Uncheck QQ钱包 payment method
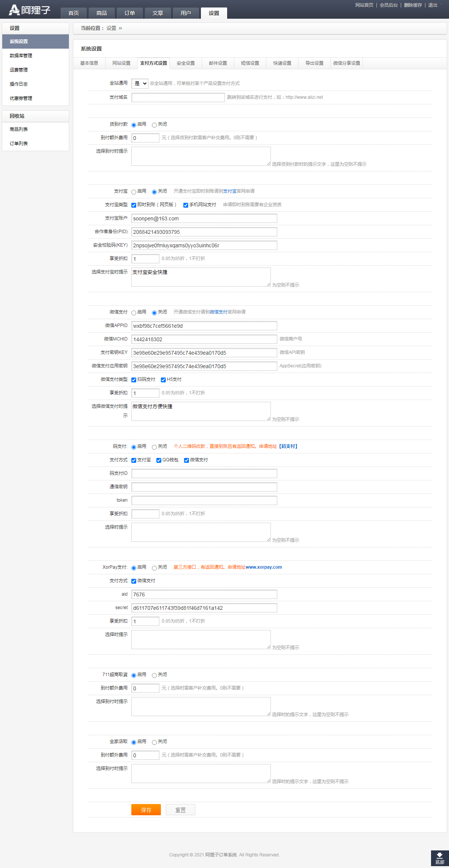 [x=159, y=460]
